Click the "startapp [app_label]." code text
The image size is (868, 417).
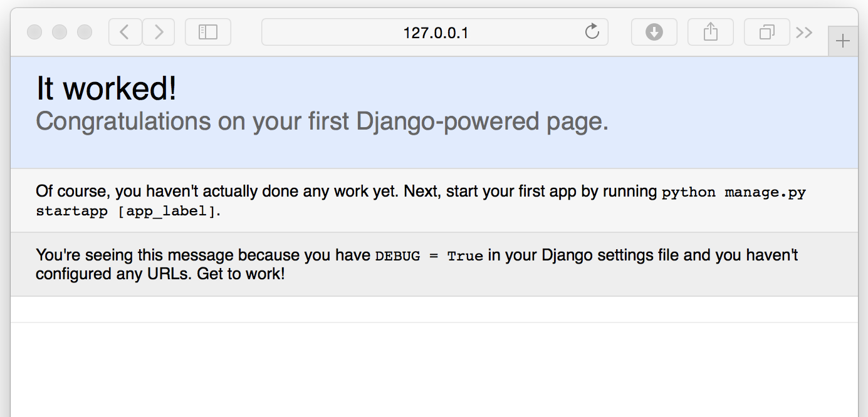point(128,211)
